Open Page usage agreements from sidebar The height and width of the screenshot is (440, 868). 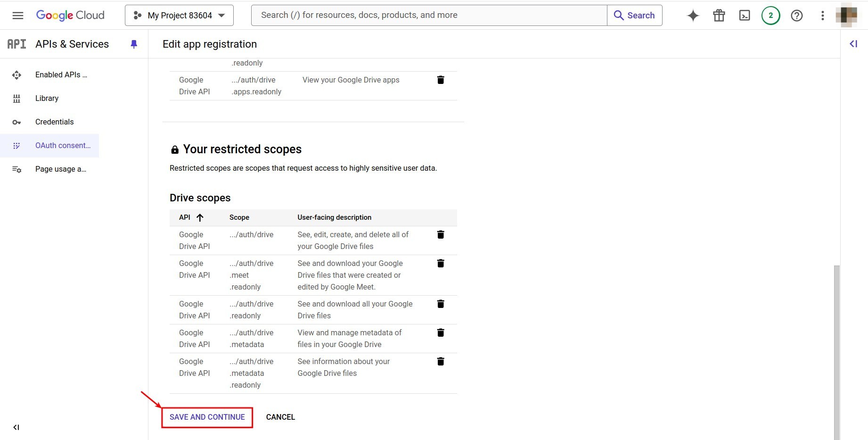[60, 169]
